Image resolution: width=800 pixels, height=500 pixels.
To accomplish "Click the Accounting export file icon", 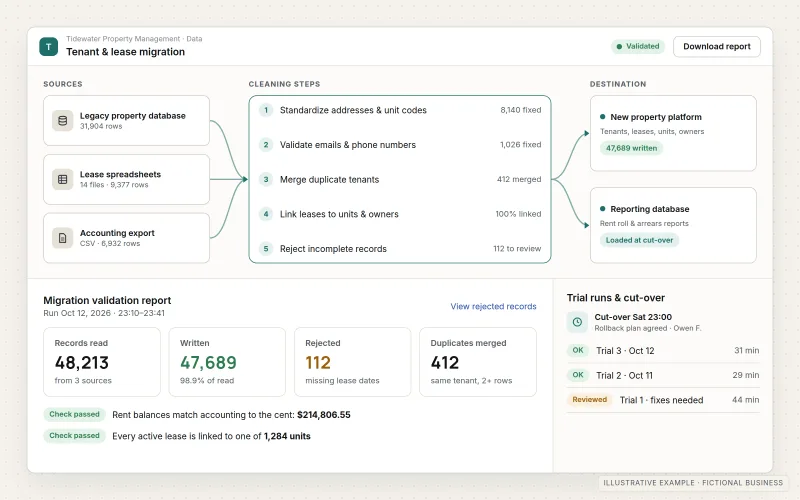I will pyautogui.click(x=63, y=238).
